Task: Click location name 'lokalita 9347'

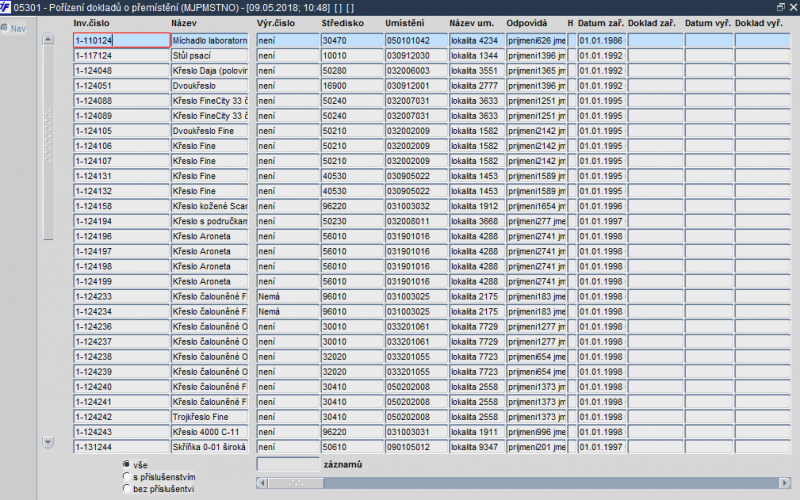Action: coord(477,446)
